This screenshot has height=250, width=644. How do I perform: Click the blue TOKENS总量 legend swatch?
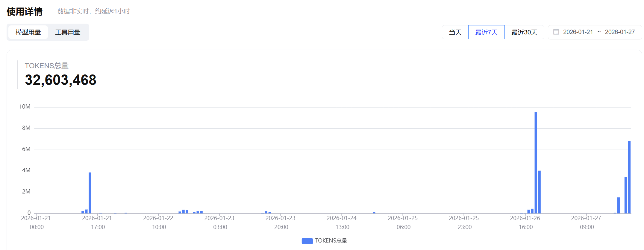click(307, 241)
